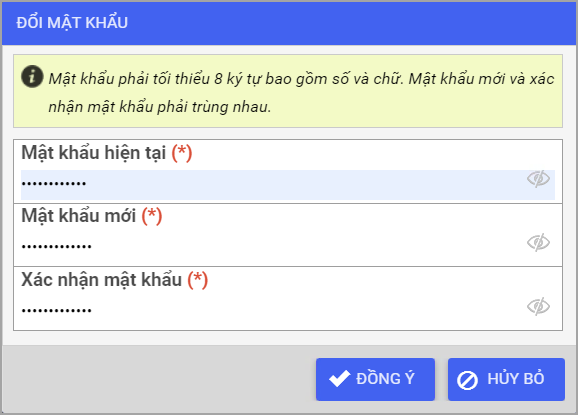Viewport: 578px width, 415px height.
Task: Click the Mật khẩu mới label
Action: pos(79,216)
